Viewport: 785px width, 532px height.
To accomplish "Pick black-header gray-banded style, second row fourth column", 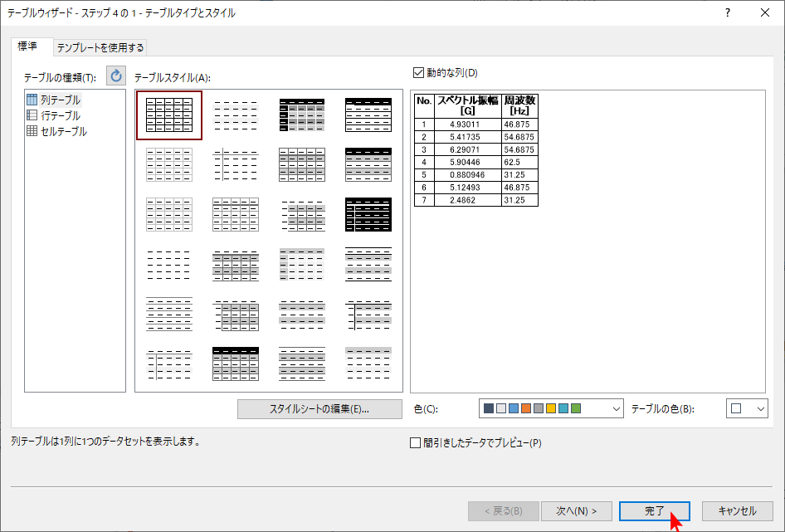I will (368, 165).
